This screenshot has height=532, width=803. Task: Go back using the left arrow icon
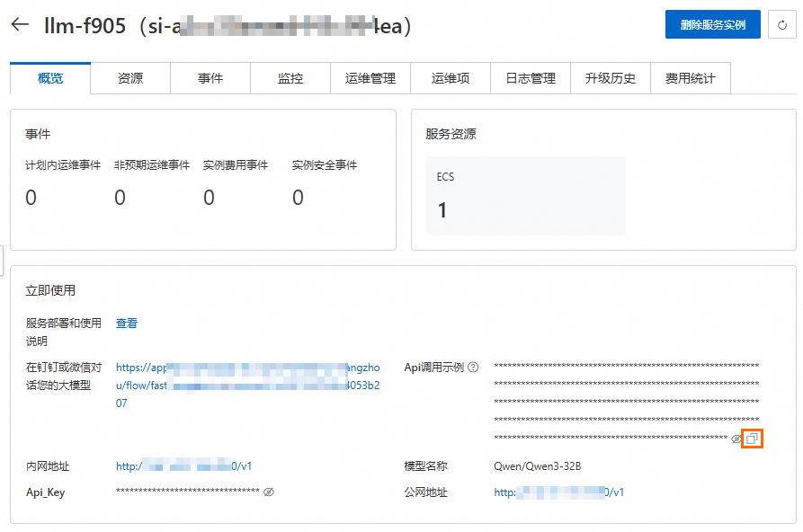coord(20,24)
